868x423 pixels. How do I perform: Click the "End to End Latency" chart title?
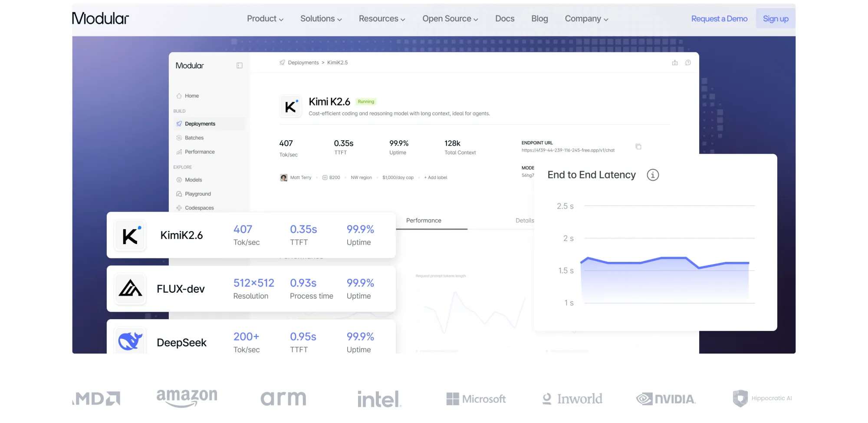[x=592, y=175]
